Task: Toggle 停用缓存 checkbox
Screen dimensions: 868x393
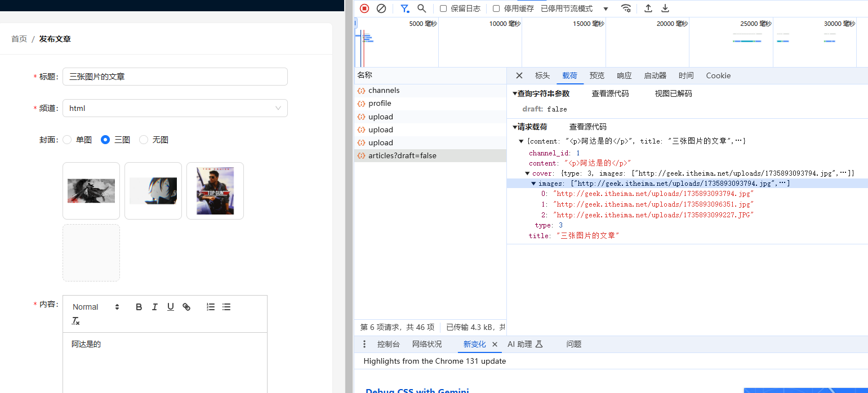Action: click(x=496, y=8)
